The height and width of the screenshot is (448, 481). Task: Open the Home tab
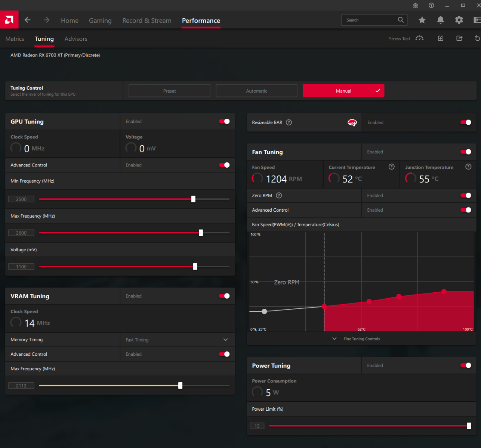coord(70,21)
